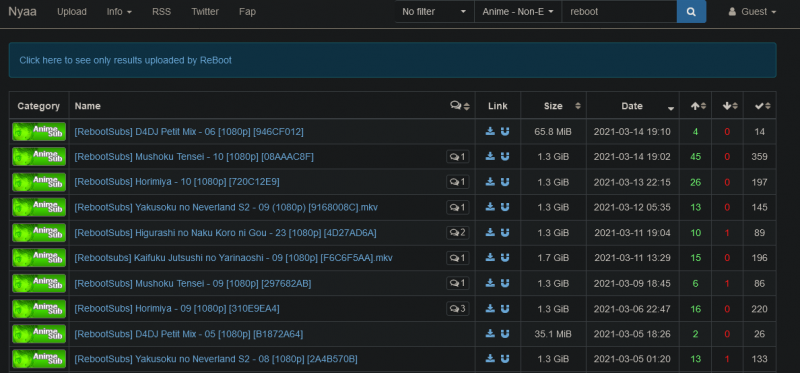This screenshot has height=373, width=800.
Task: Open D4DJ Petit Mix - 06 torrent page
Action: click(189, 132)
